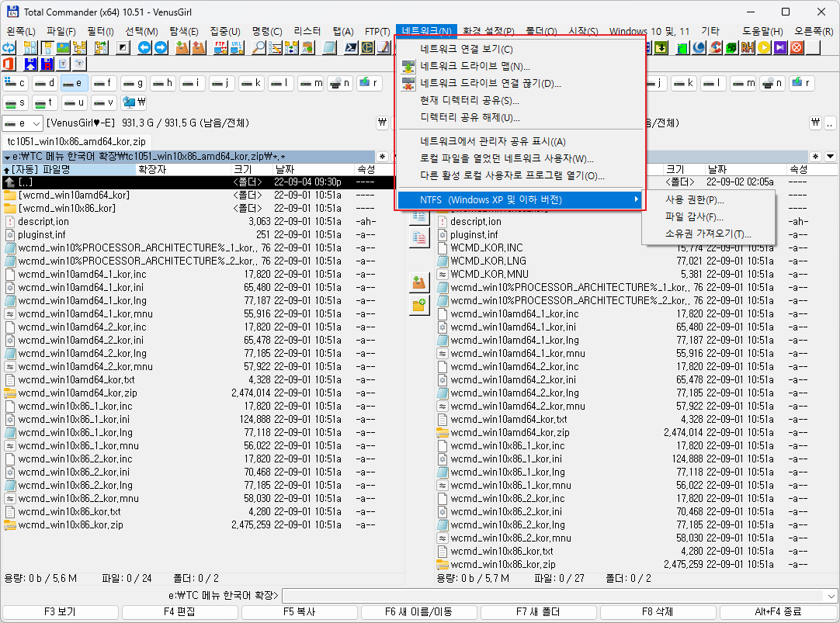Click the synchronize directories toolbar icon
The width and height of the screenshot is (840, 623).
(292, 47)
